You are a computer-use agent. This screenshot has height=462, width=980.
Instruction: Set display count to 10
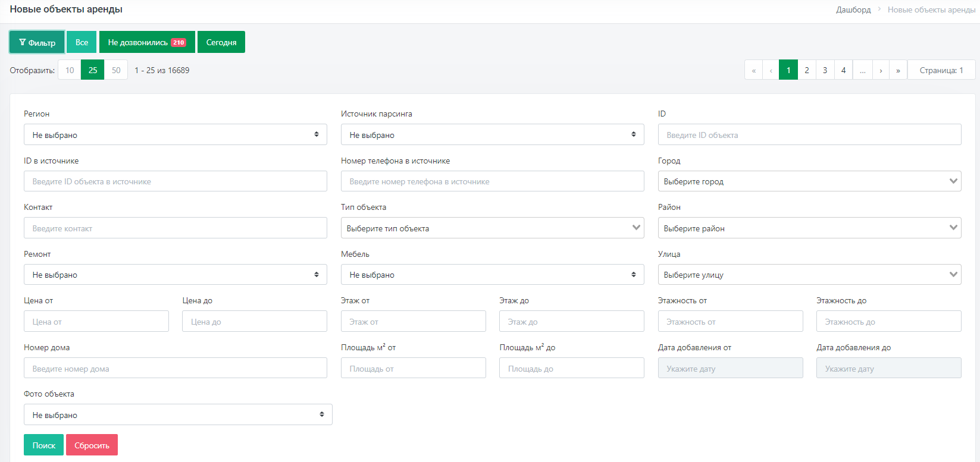click(70, 70)
